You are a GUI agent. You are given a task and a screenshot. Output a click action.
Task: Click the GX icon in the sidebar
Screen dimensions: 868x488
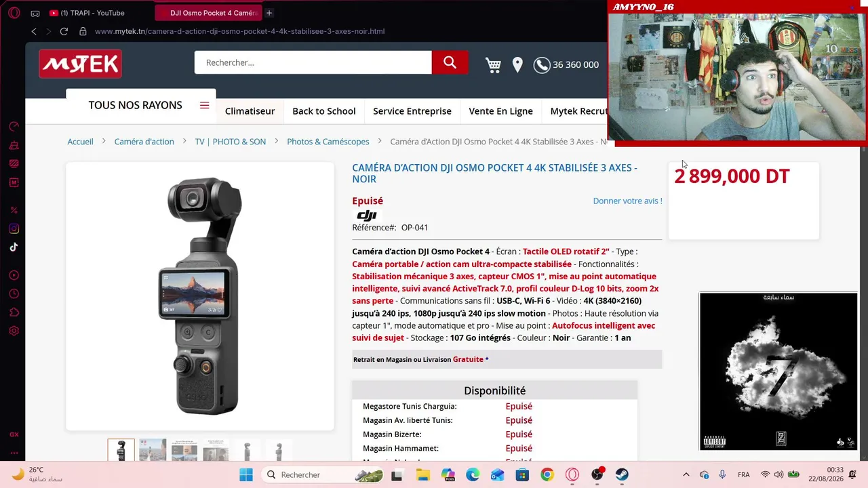(x=14, y=434)
